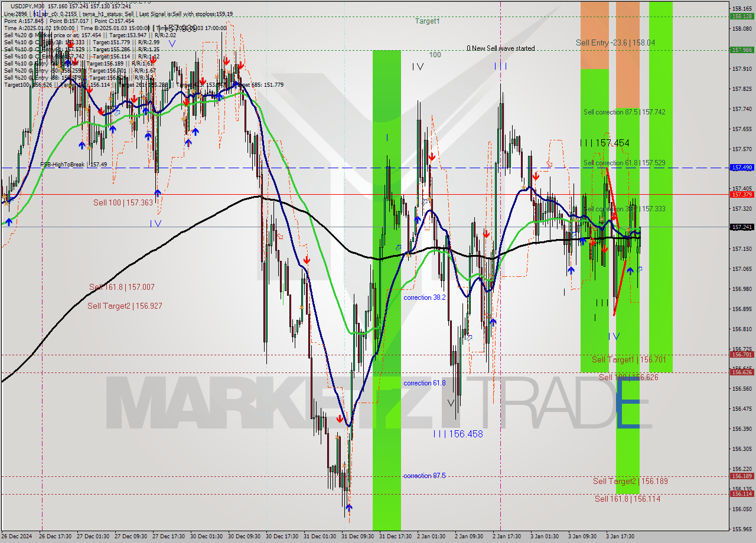This screenshot has height=543, width=756.
Task: Click 'Sell Target2 | 156.189' label
Action: click(x=630, y=482)
